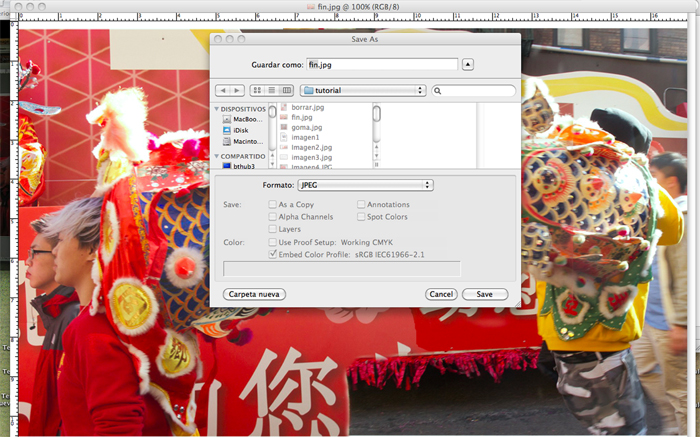Select iDisk in sidebar

pos(241,130)
